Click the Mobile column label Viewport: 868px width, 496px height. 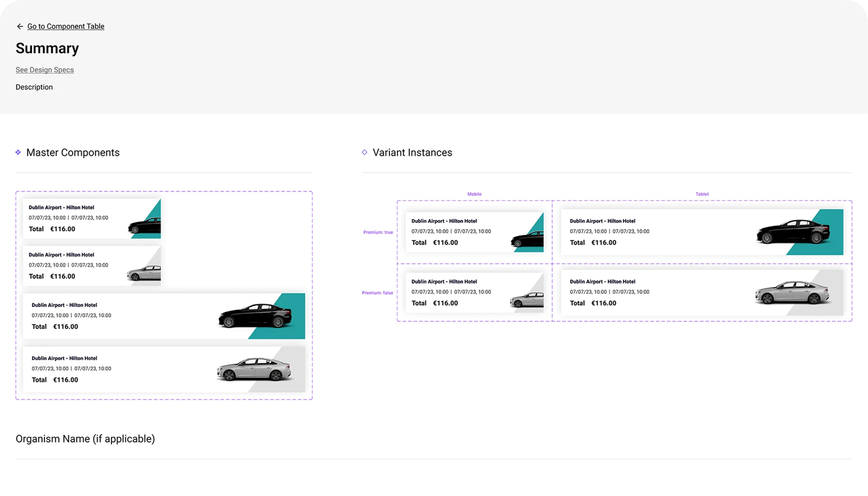(x=474, y=194)
